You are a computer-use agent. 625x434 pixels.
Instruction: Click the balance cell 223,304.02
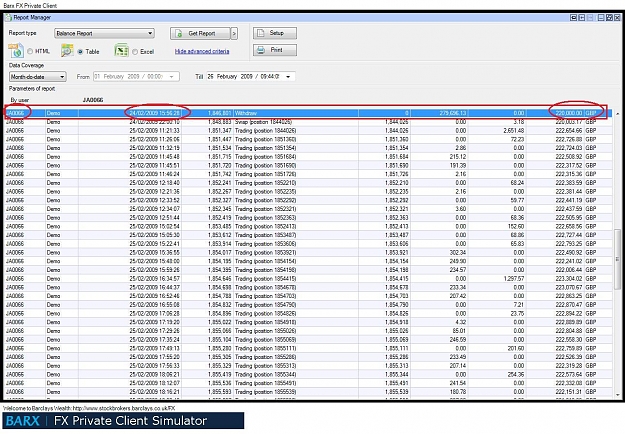569,279
